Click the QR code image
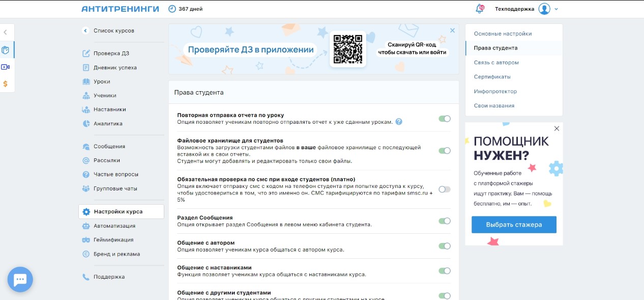This screenshot has width=644, height=300. [x=348, y=49]
